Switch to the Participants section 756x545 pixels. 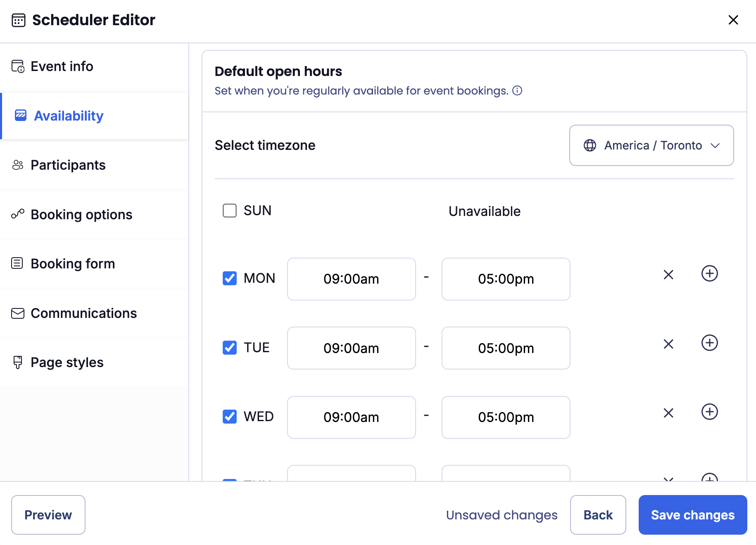click(67, 165)
